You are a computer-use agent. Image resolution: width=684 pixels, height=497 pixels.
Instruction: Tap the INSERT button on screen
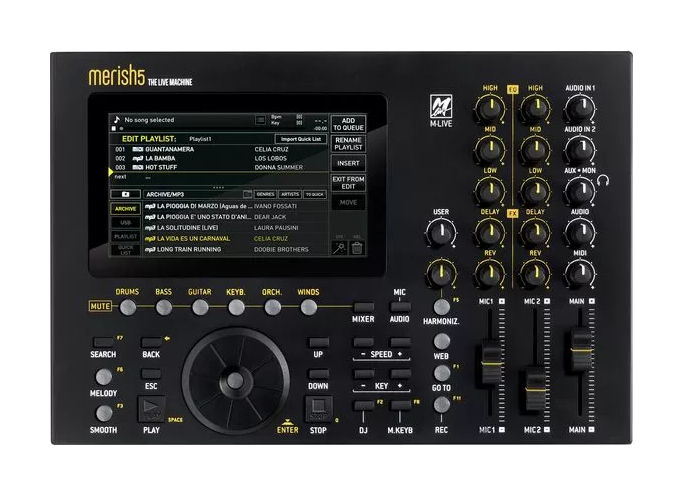pos(348,163)
